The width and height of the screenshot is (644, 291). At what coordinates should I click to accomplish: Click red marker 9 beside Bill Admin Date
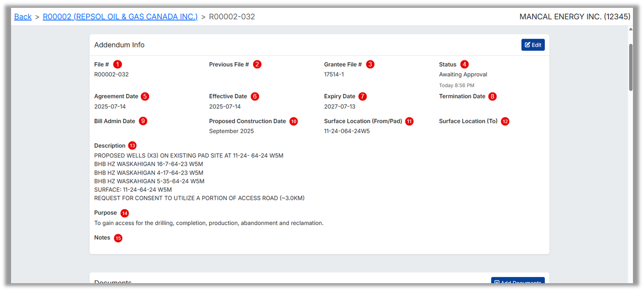click(143, 121)
